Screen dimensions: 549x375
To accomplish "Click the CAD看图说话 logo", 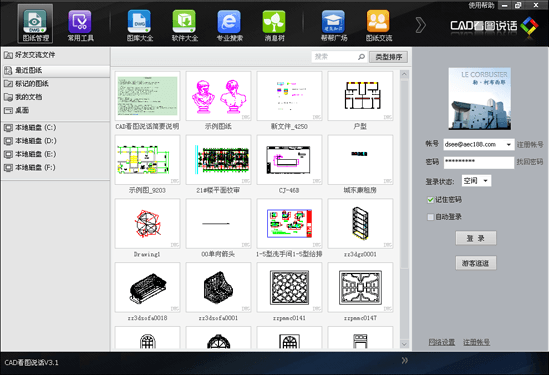I will [494, 25].
